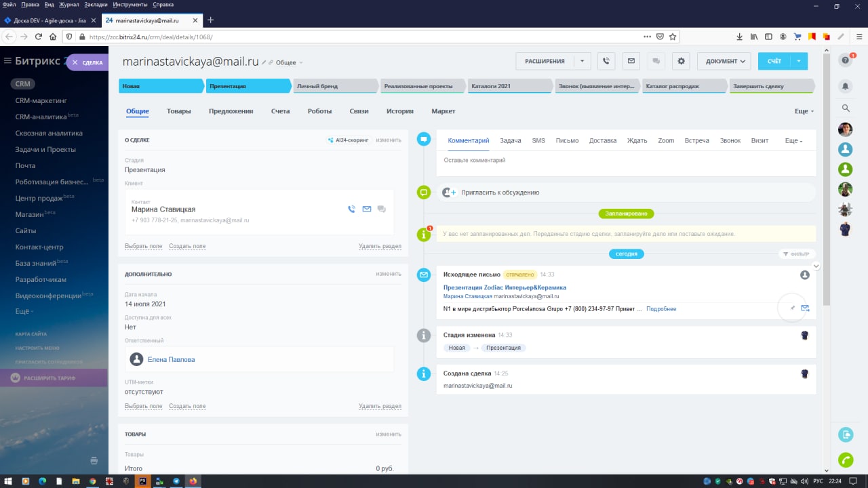Click the envelope email icon in deal header
Image resolution: width=868 pixels, height=488 pixels.
click(x=631, y=61)
